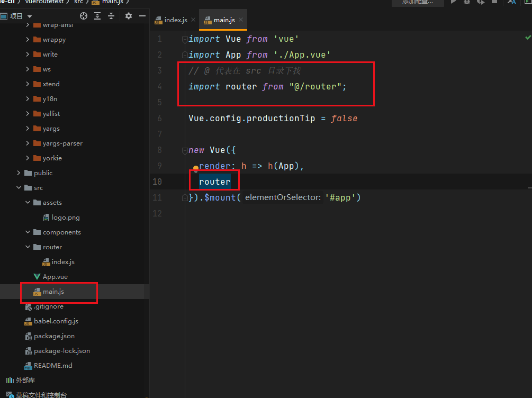Screen dimensions: 532x398
Task: Select App.vue in the project tree
Action: point(55,276)
